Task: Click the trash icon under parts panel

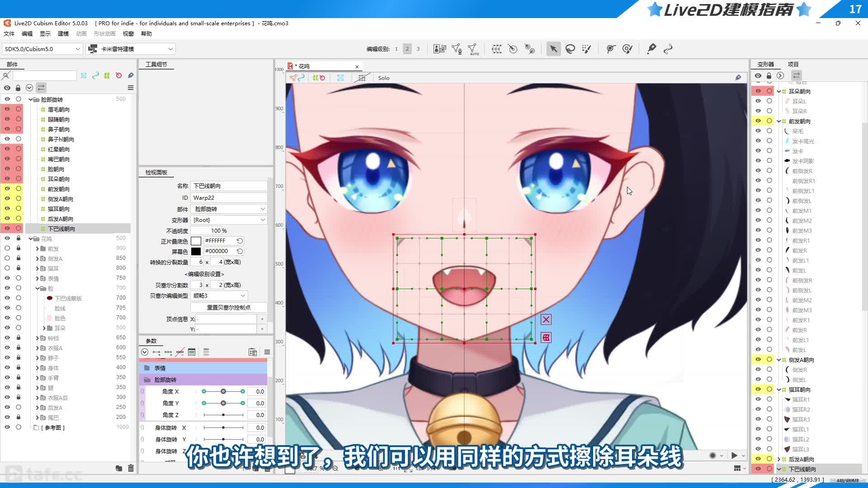Action: click(x=131, y=468)
